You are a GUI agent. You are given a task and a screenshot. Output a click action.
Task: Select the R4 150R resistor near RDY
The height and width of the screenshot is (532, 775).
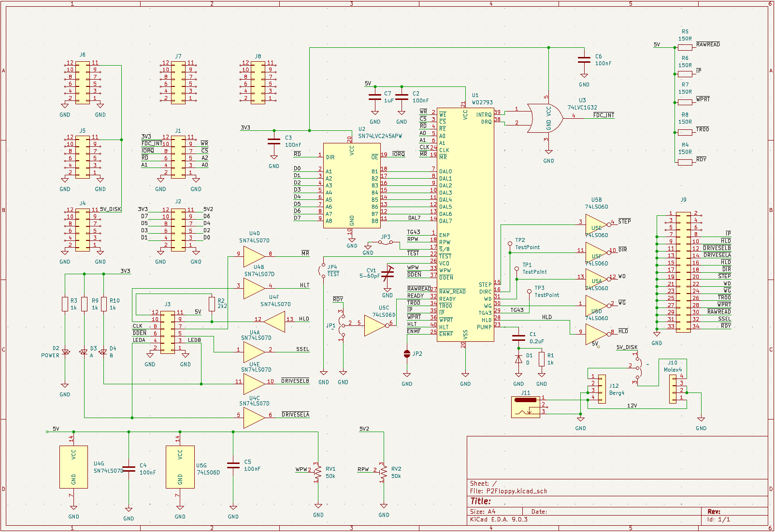pyautogui.click(x=685, y=162)
